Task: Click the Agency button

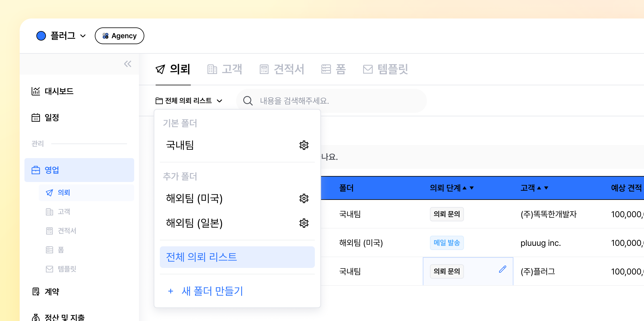Action: pyautogui.click(x=119, y=36)
